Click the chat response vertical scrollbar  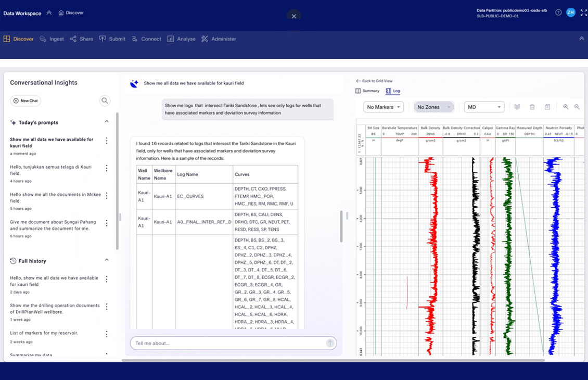(x=341, y=226)
